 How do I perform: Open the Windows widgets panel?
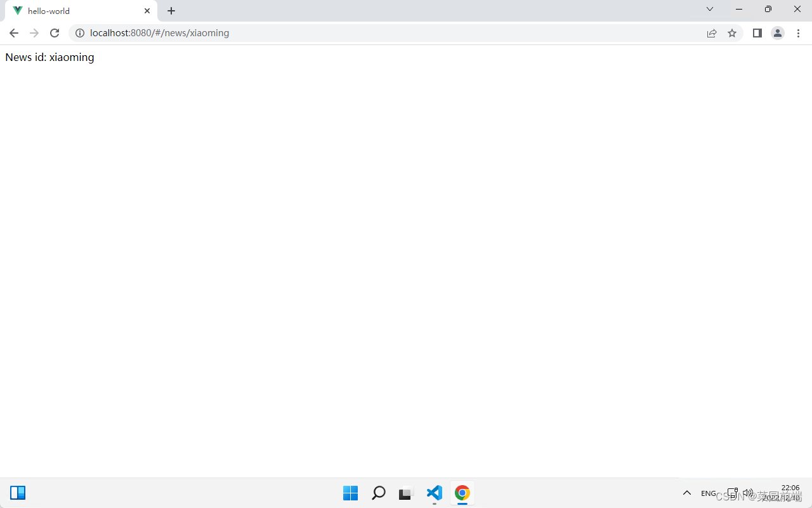[18, 493]
